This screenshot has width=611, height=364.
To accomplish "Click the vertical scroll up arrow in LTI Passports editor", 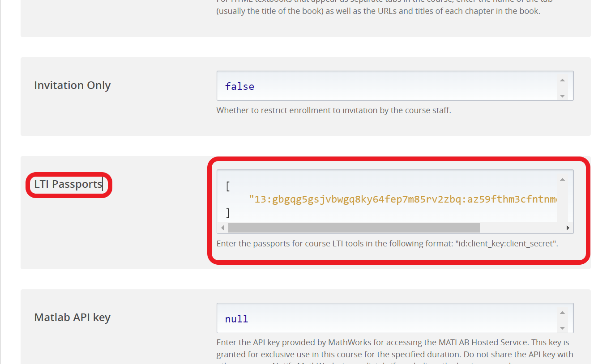I will [562, 179].
